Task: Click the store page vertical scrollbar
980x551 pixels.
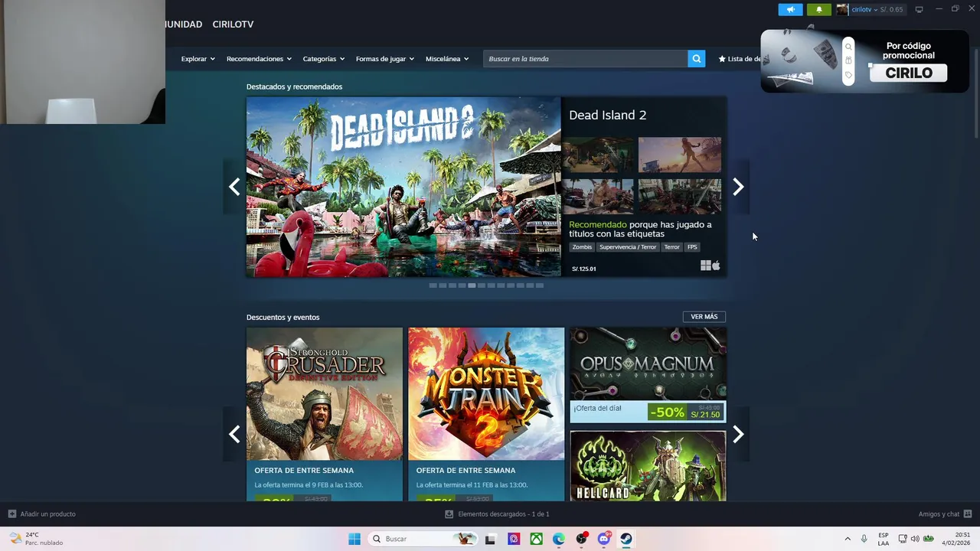Action: 975,92
